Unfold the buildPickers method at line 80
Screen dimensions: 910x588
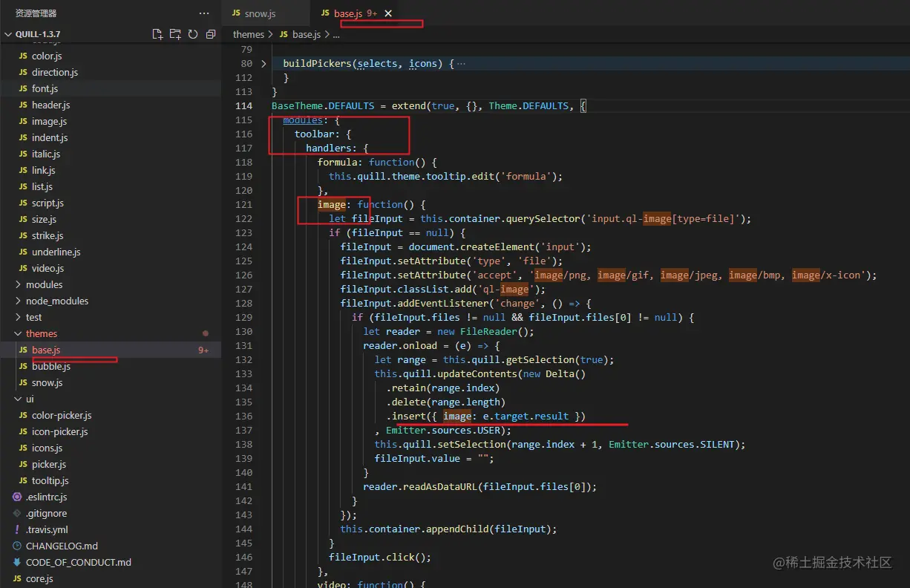[264, 64]
